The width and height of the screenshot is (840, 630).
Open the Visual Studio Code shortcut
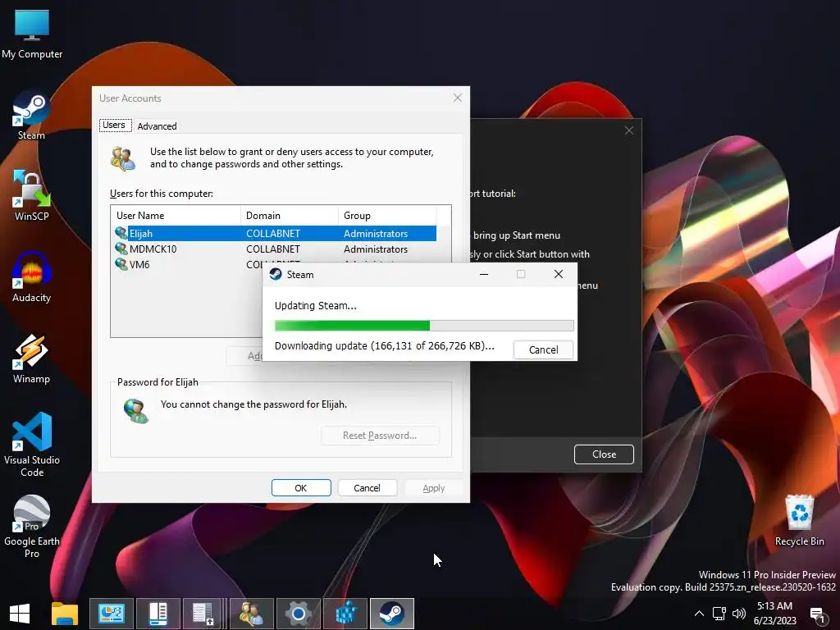click(32, 445)
